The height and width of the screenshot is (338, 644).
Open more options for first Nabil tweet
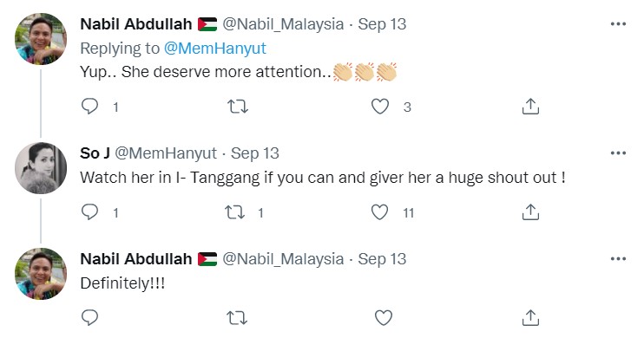click(x=618, y=23)
